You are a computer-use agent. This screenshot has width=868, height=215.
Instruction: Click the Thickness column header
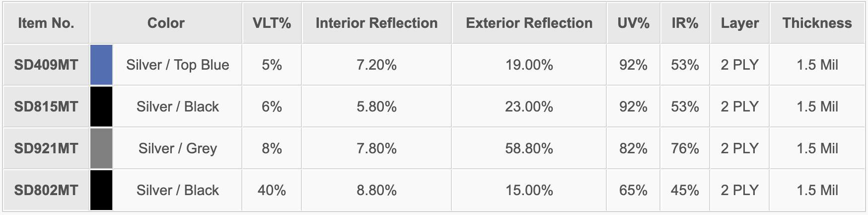817,23
